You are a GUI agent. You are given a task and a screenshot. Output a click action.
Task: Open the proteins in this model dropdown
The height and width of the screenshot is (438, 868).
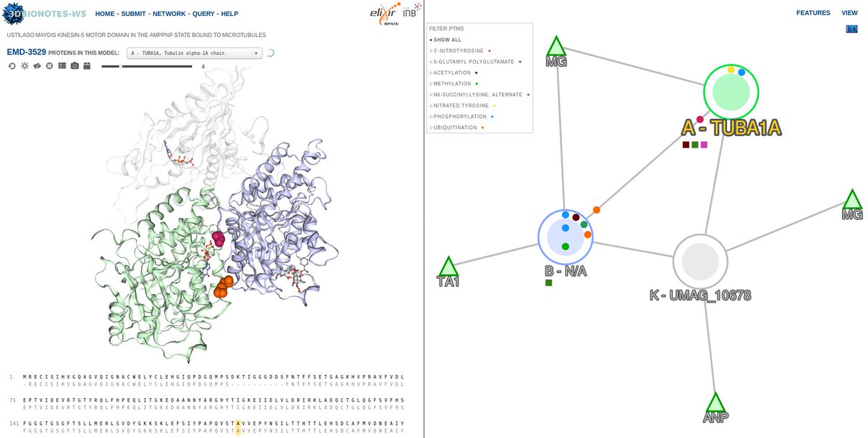click(195, 53)
